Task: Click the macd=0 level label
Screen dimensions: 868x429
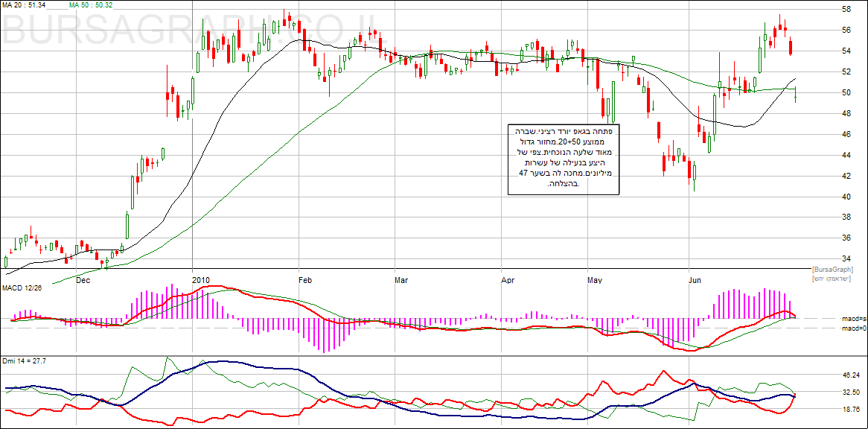Action: (854, 328)
